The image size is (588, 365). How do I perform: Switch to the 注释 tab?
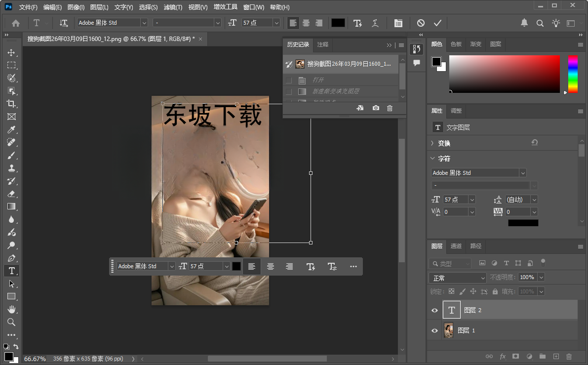tap(322, 44)
